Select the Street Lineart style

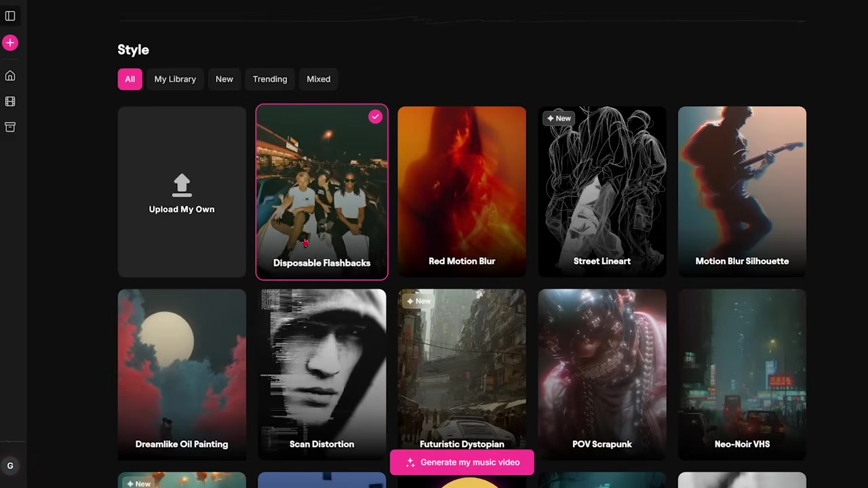602,192
